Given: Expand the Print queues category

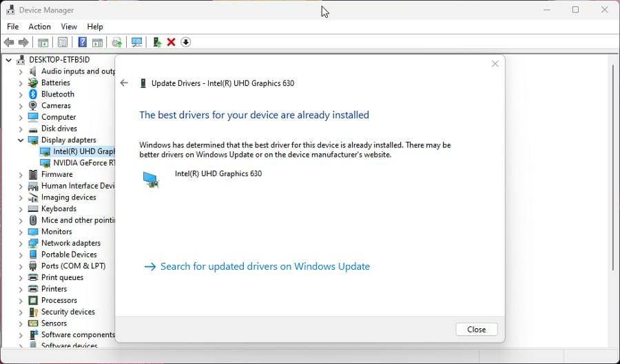Looking at the screenshot, I should click(x=21, y=277).
